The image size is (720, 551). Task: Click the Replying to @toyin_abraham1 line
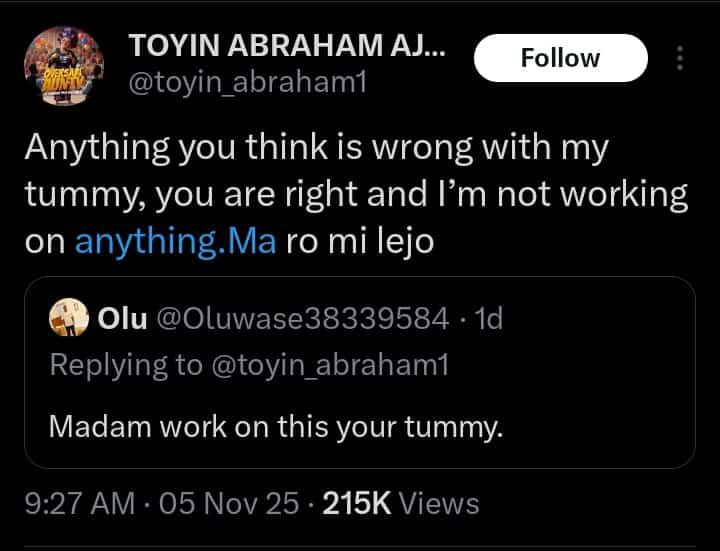(x=249, y=365)
